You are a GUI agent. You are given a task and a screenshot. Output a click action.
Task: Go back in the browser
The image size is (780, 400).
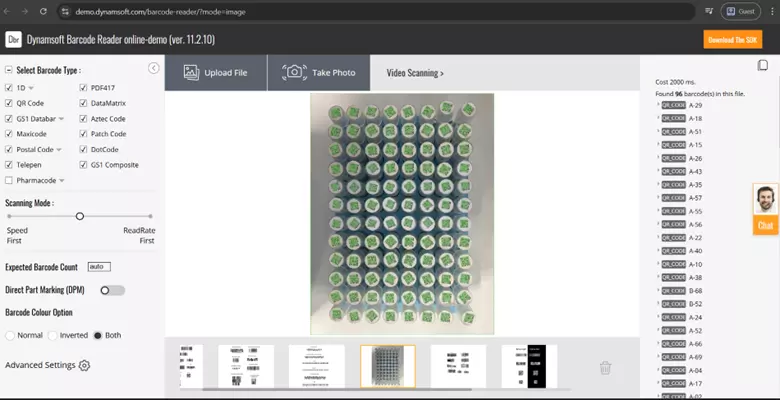click(x=7, y=11)
